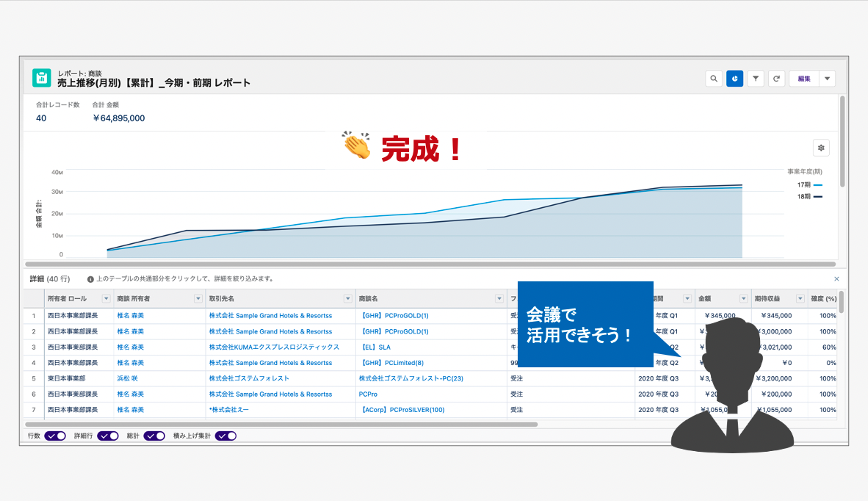
Task: Open owner 浜松 咲 link
Action: (x=127, y=378)
